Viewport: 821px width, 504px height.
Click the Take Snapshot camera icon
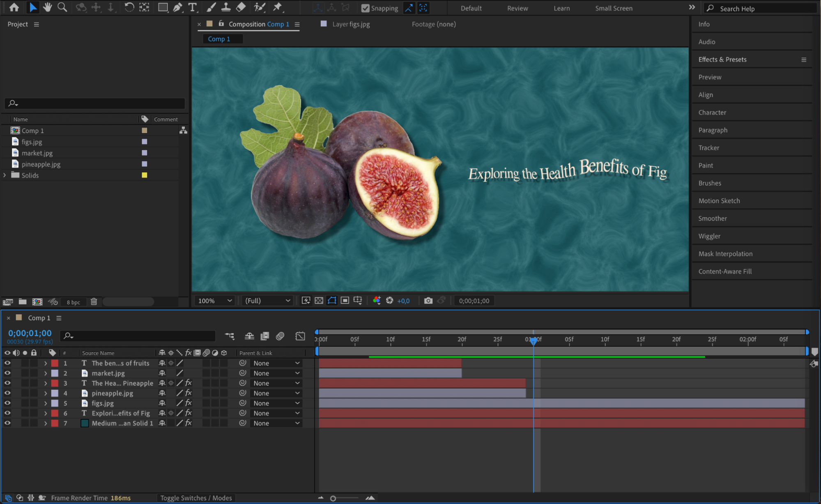[x=428, y=301]
